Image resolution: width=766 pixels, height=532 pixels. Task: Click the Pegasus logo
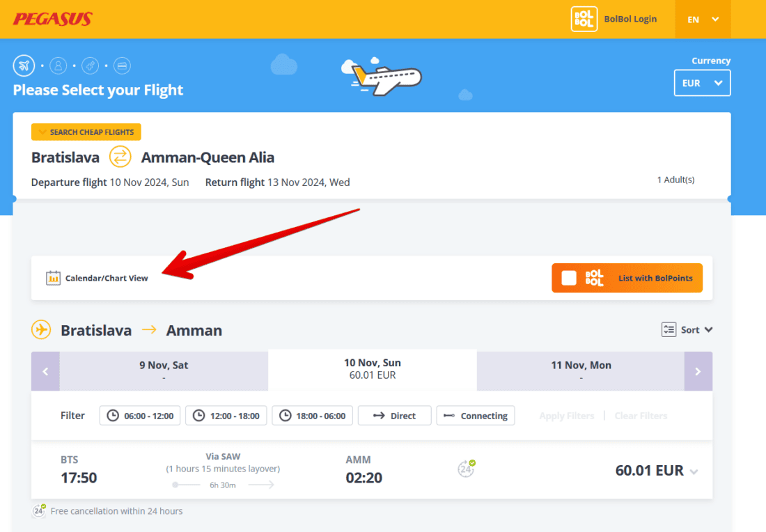pos(52,19)
